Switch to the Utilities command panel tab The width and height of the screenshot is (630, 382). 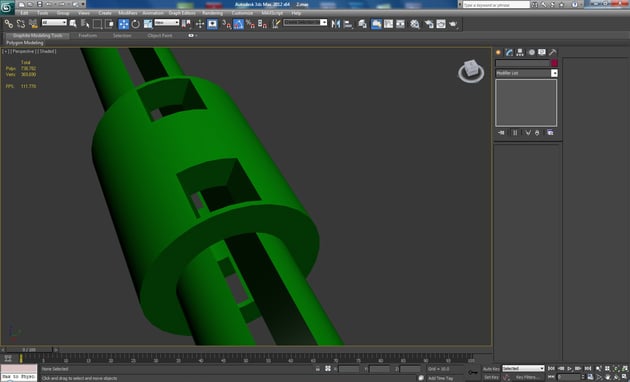(x=552, y=52)
